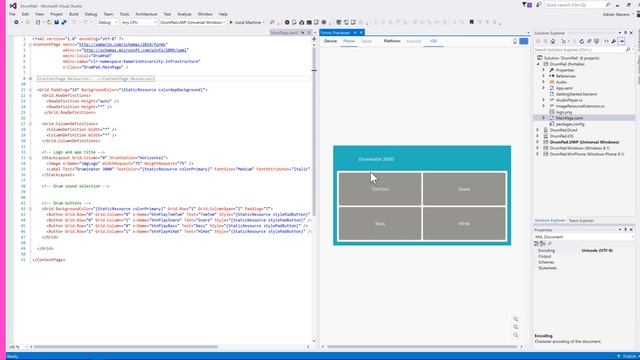Click Alphabetical sort icon in Properties panel
This screenshot has width=640, height=360.
pos(543,243)
